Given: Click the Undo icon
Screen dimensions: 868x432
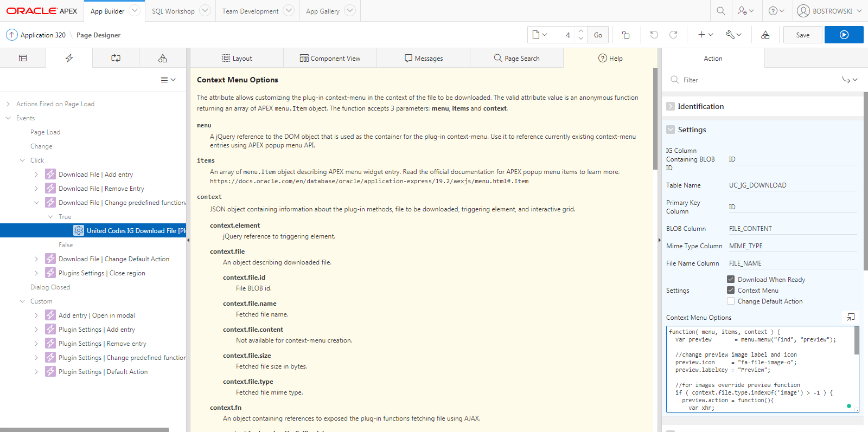Looking at the screenshot, I should 654,35.
